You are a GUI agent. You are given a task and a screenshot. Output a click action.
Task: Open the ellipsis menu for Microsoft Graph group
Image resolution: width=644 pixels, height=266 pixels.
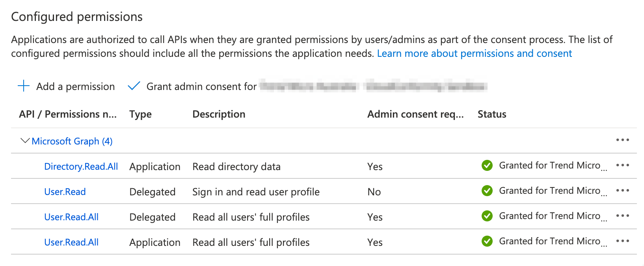(x=622, y=140)
